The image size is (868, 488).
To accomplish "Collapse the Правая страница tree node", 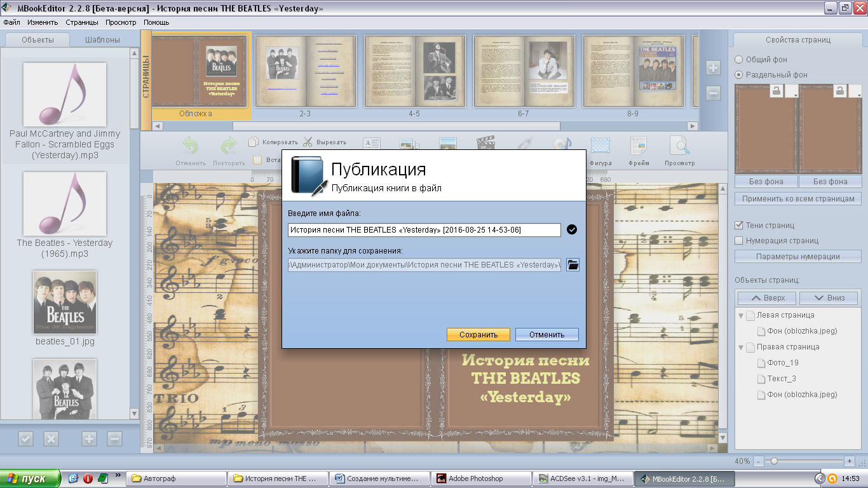I will [741, 347].
